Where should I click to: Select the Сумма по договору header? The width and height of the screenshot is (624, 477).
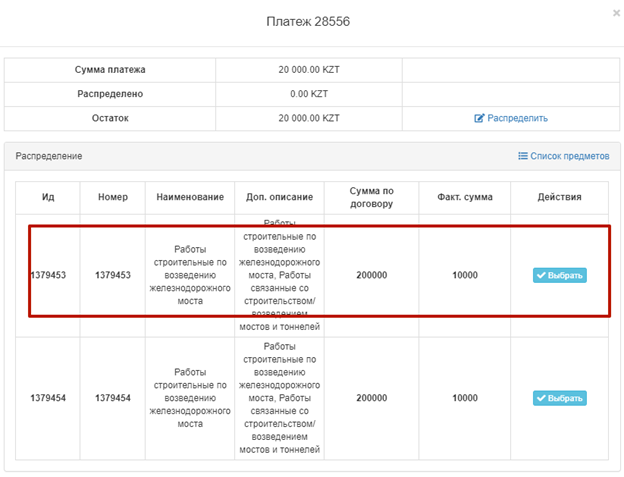[371, 197]
